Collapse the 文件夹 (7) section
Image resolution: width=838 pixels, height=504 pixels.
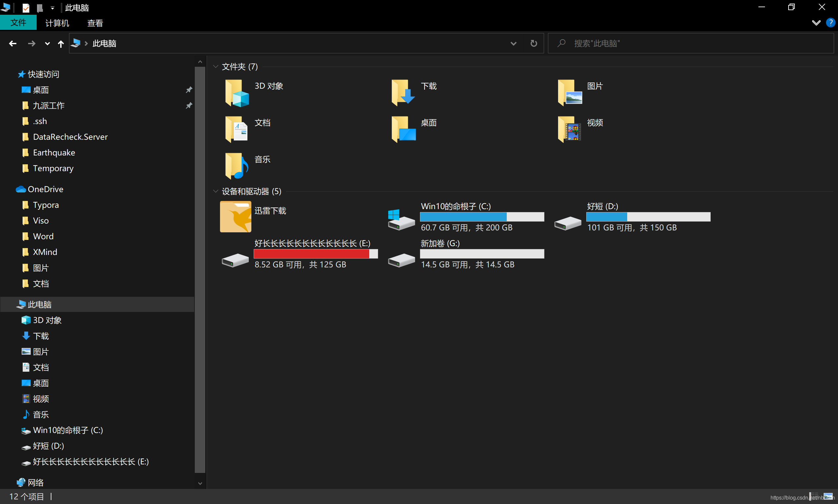click(x=217, y=66)
